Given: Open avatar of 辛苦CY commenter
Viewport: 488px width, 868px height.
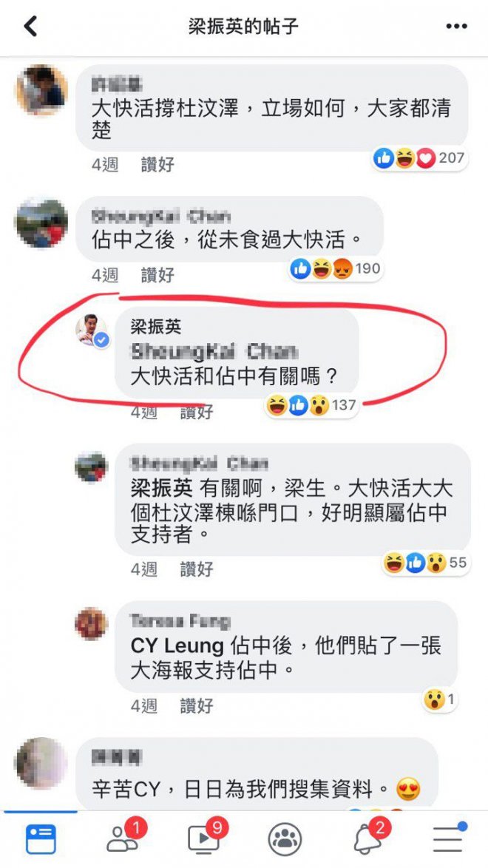Looking at the screenshot, I should [x=41, y=763].
